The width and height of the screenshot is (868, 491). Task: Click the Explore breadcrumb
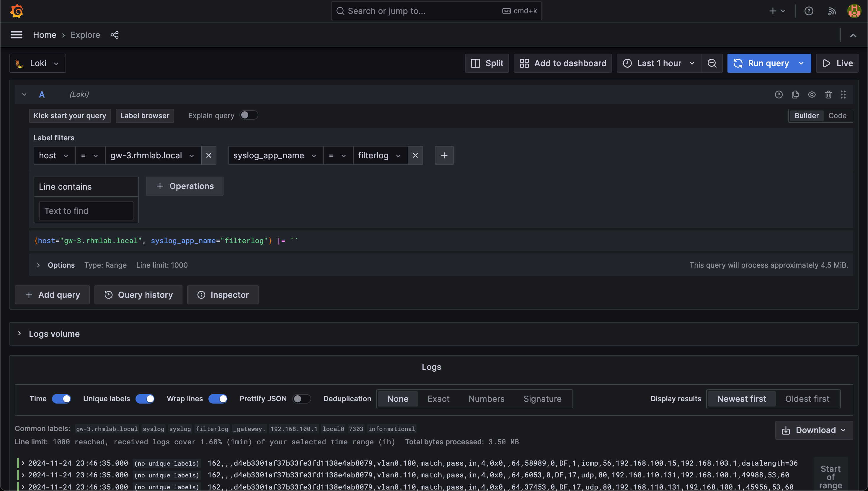pyautogui.click(x=85, y=35)
